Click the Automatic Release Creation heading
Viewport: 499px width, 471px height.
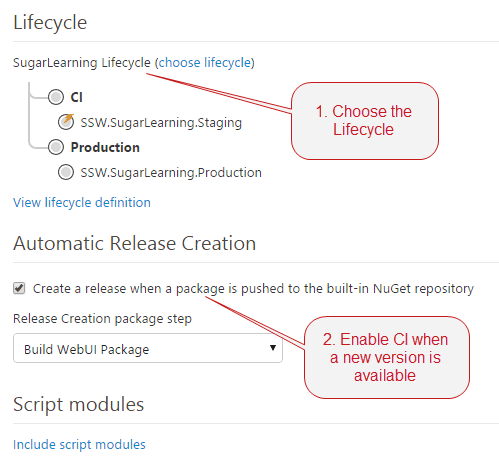(134, 243)
